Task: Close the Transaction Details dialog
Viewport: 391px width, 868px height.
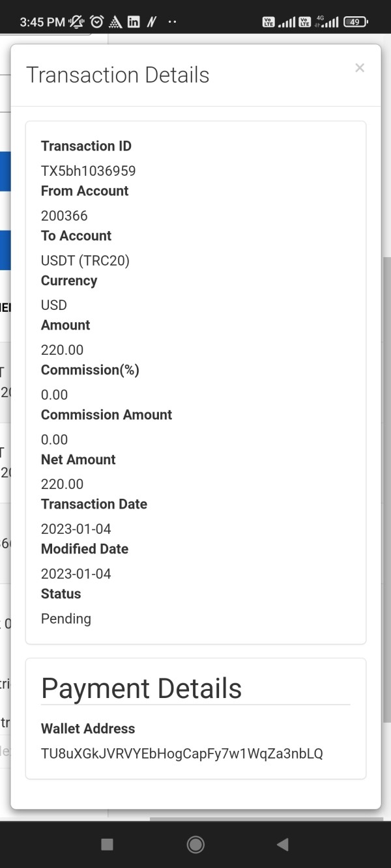Action: tap(359, 68)
